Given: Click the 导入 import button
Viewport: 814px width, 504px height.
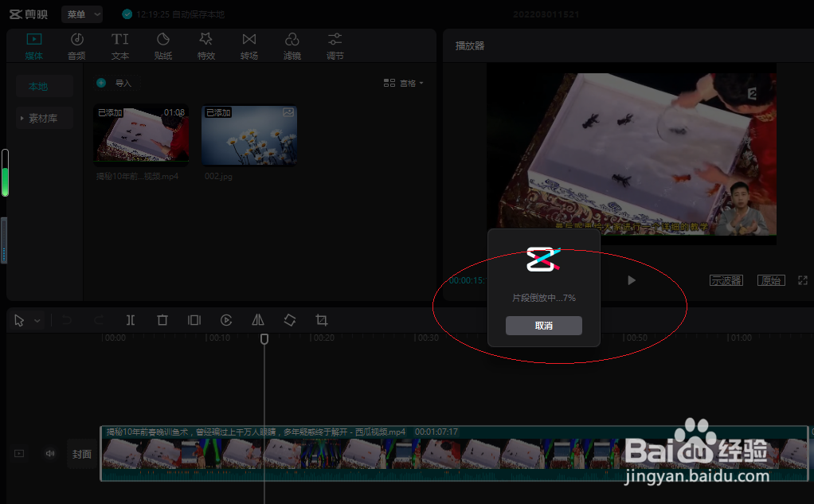Looking at the screenshot, I should (117, 83).
